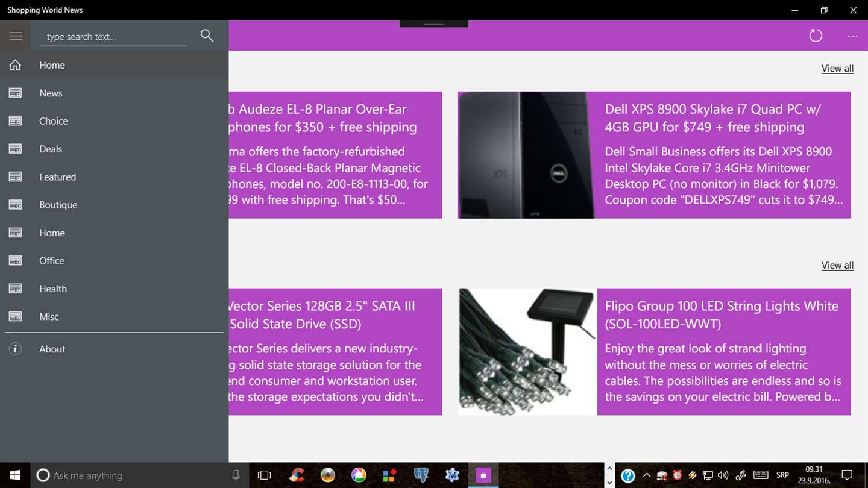Collapse the sidebar with the hamburger icon
Screen dimensions: 868x488
click(x=16, y=36)
